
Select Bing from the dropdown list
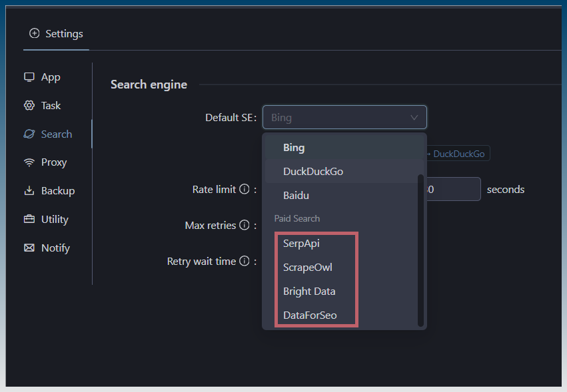pos(294,148)
